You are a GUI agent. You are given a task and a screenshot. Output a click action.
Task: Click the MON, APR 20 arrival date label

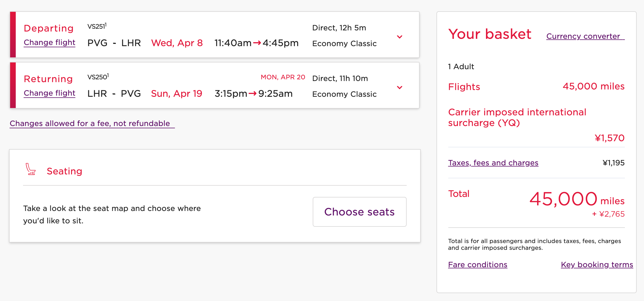tap(283, 77)
